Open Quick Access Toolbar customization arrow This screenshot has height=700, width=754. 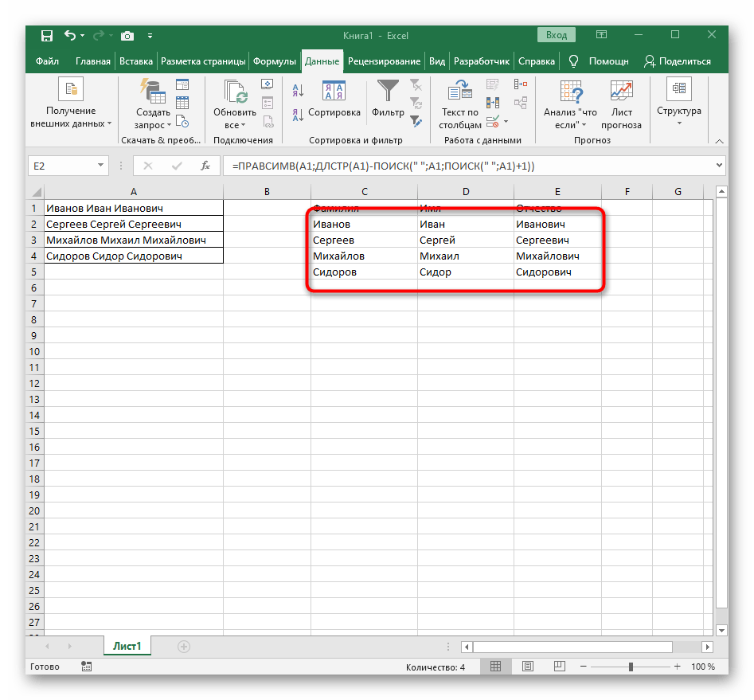tap(150, 36)
